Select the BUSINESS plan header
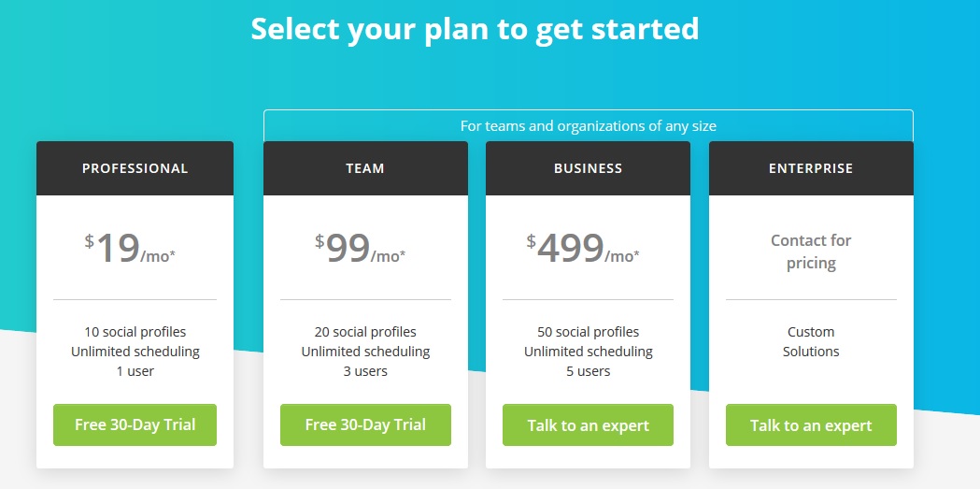 [x=589, y=168]
